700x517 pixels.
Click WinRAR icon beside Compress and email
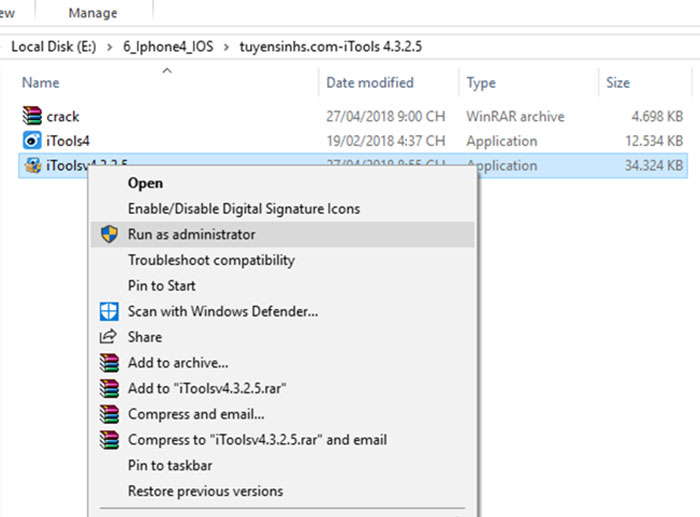click(109, 414)
